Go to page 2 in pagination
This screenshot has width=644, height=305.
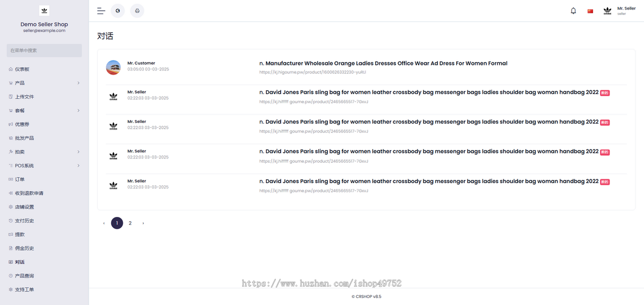click(130, 223)
